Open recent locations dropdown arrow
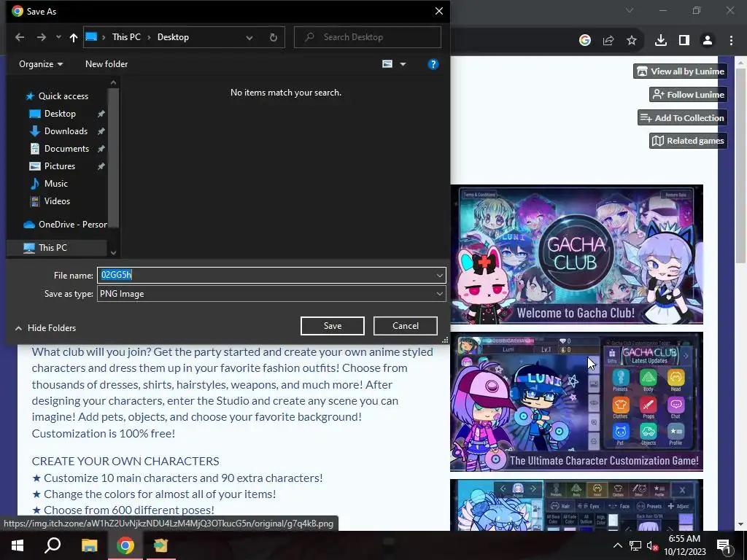Image resolution: width=747 pixels, height=560 pixels. pos(58,37)
